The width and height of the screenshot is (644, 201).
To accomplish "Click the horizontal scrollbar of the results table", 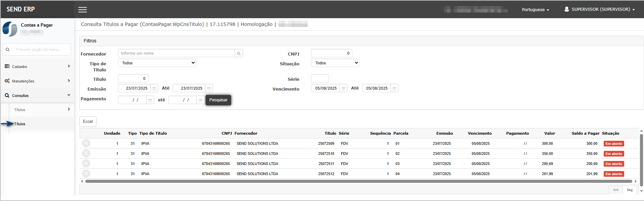I will pyautogui.click(x=359, y=181).
